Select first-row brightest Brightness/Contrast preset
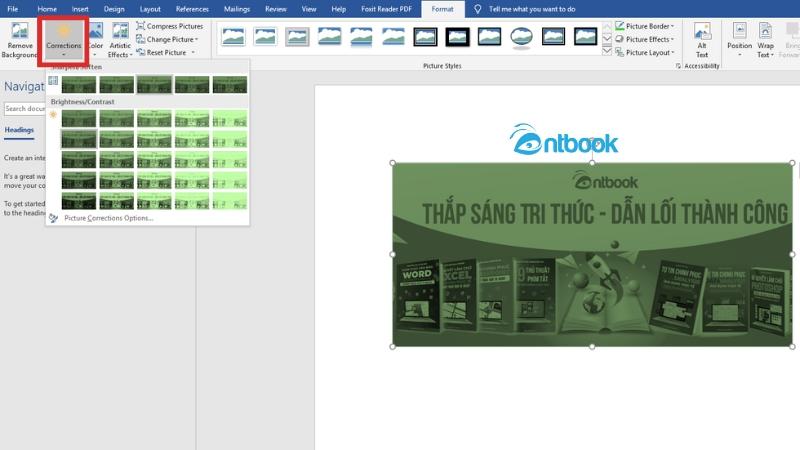Image resolution: width=800 pixels, height=450 pixels. point(230,118)
